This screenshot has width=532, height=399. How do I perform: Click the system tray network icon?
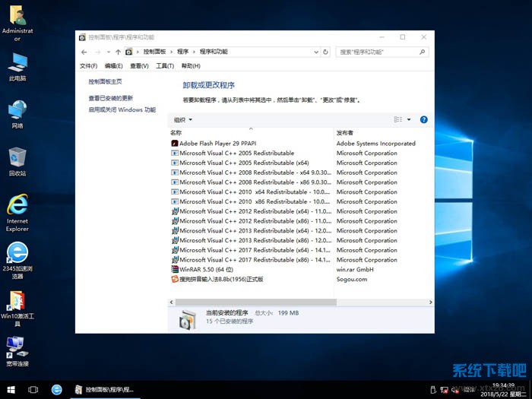click(444, 390)
